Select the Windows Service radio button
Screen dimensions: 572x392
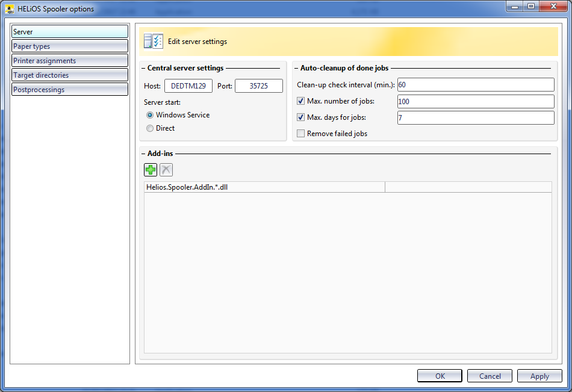[149, 115]
